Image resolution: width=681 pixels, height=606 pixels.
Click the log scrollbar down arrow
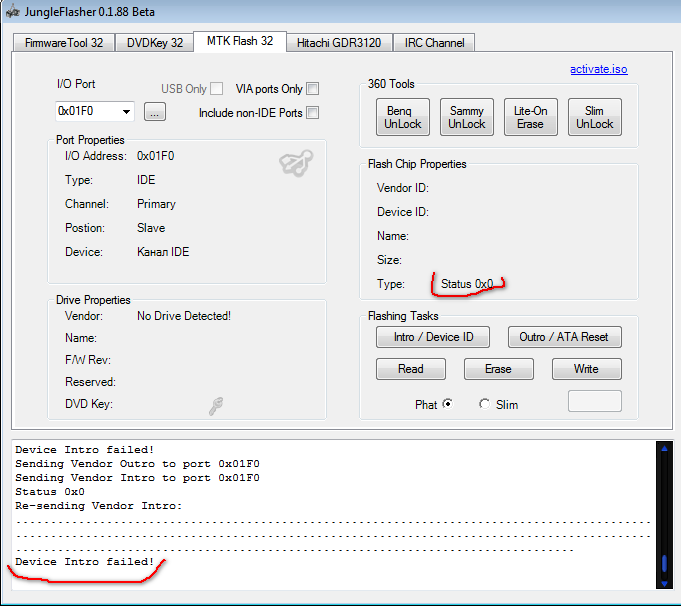tap(664, 583)
